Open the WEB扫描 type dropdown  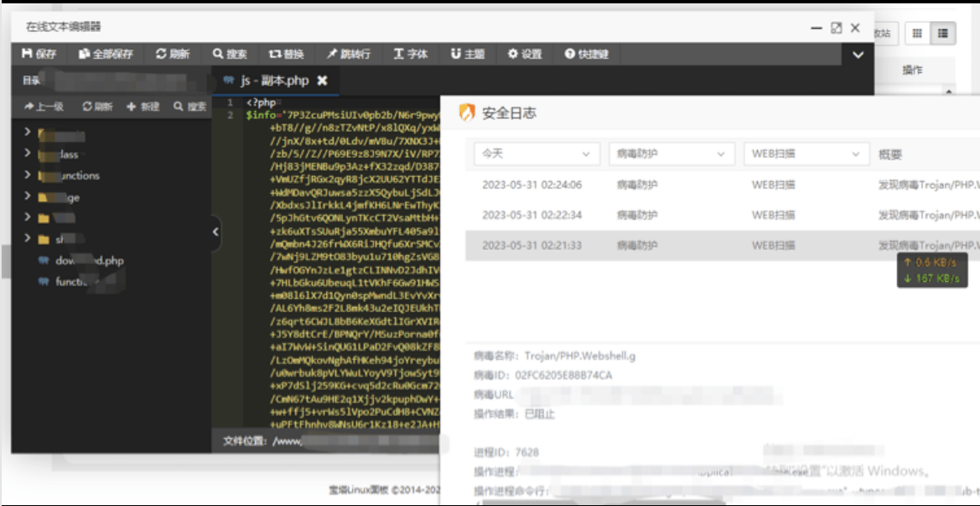(806, 154)
